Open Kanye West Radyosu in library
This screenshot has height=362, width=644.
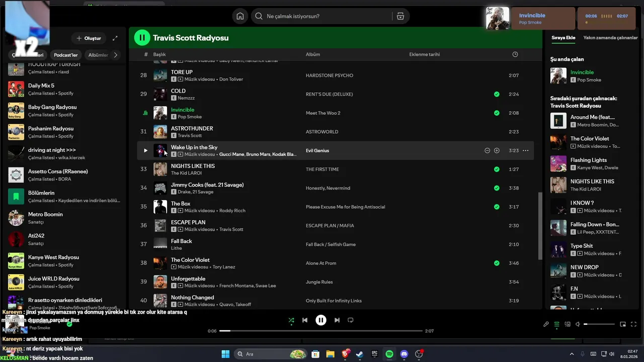[64, 260]
